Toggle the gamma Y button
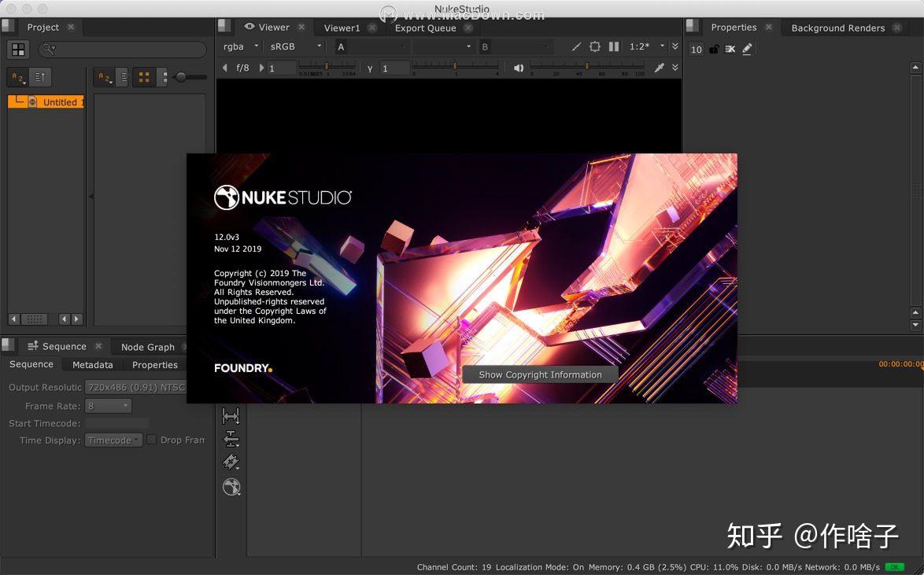The width and height of the screenshot is (924, 575). click(370, 68)
